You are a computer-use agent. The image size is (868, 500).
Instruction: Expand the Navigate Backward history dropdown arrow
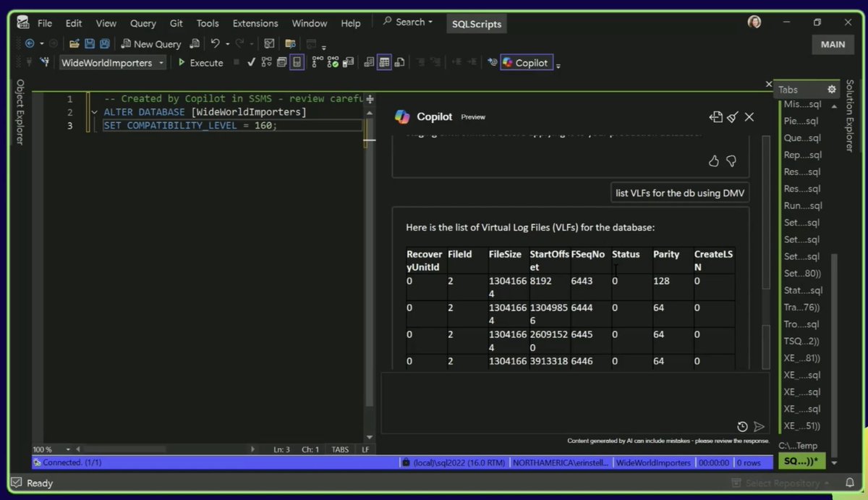[x=42, y=43]
